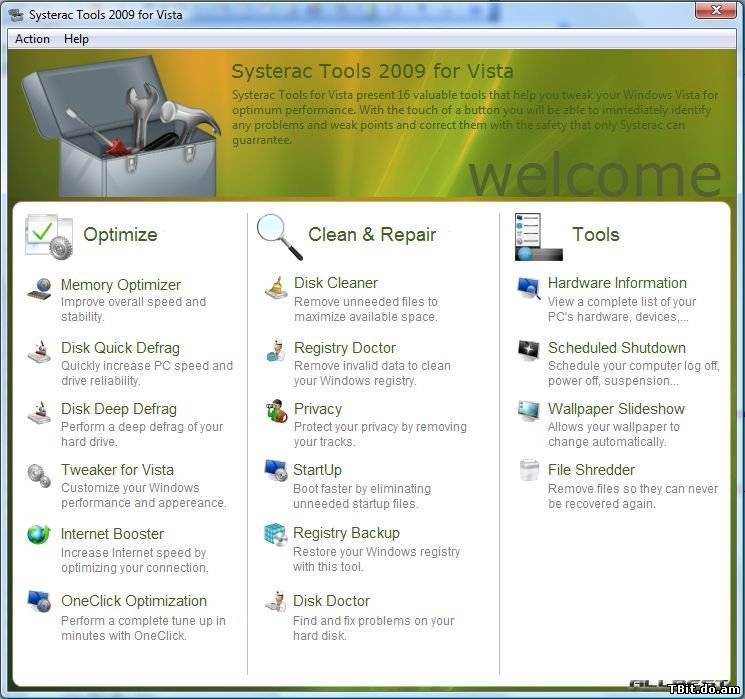Launch Internet Booster

click(x=112, y=534)
